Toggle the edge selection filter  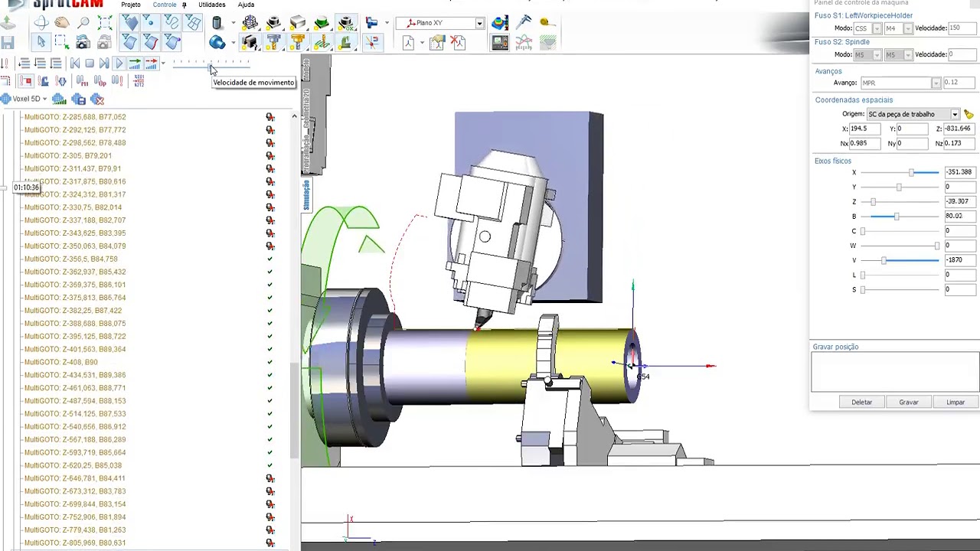click(150, 42)
